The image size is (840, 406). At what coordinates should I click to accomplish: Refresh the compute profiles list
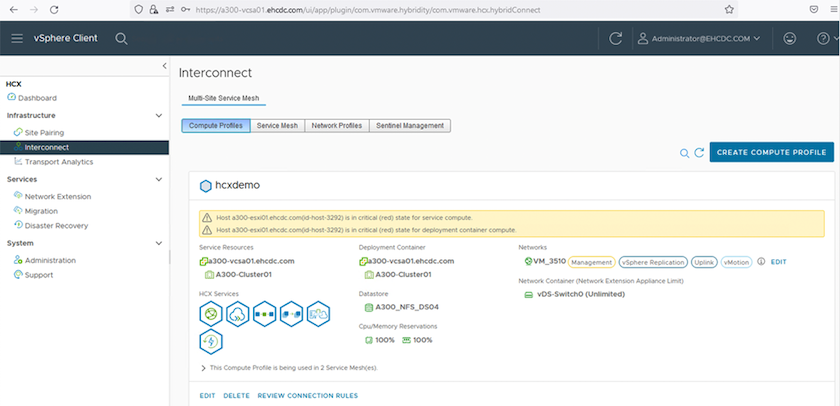pyautogui.click(x=699, y=153)
